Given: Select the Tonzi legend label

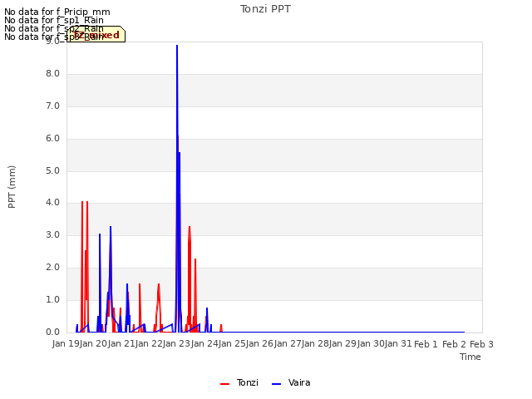Looking at the screenshot, I should (x=248, y=382).
